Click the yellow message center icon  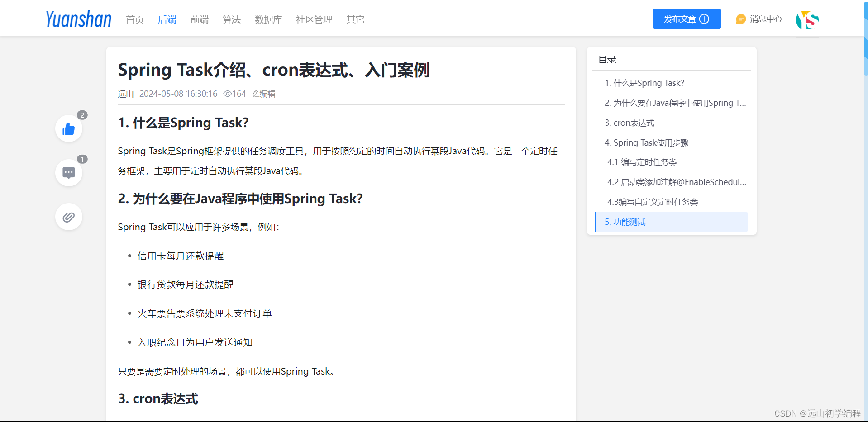point(741,19)
